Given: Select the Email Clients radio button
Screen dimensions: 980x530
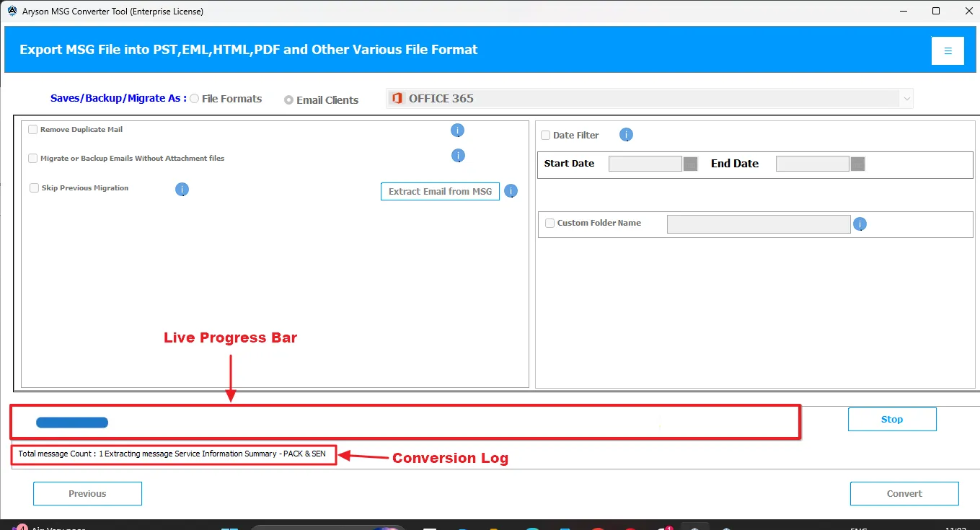Looking at the screenshot, I should [289, 100].
